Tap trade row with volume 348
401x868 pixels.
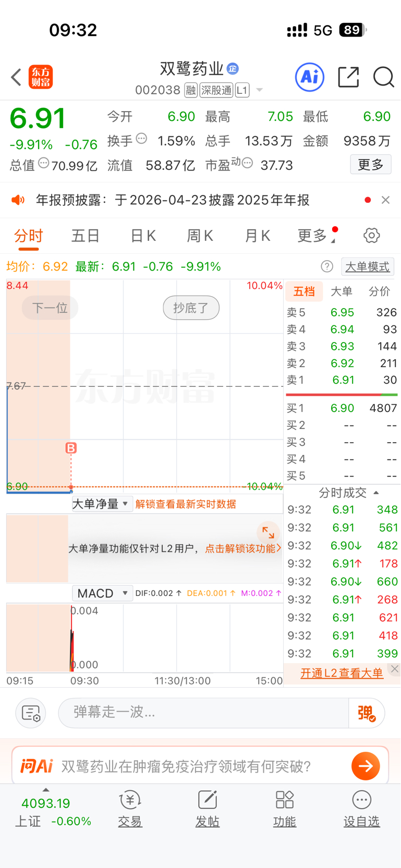tap(343, 509)
